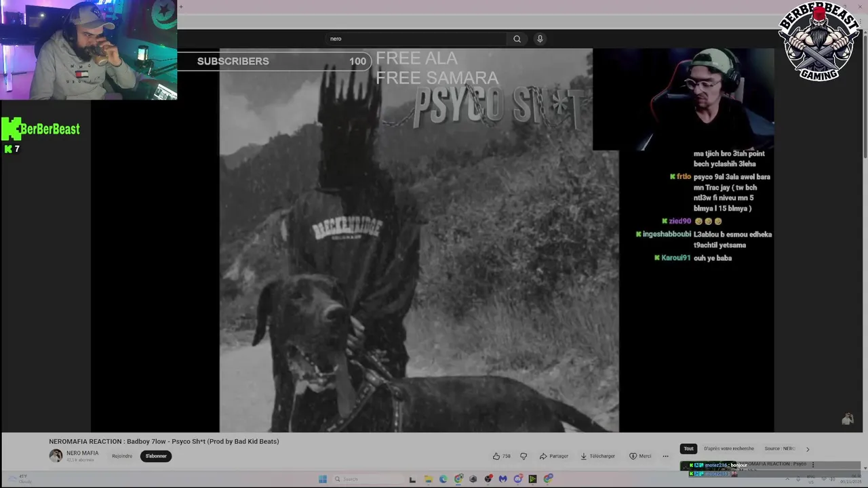Open Microsoft Edge from the taskbar
The image size is (868, 488).
point(443,479)
